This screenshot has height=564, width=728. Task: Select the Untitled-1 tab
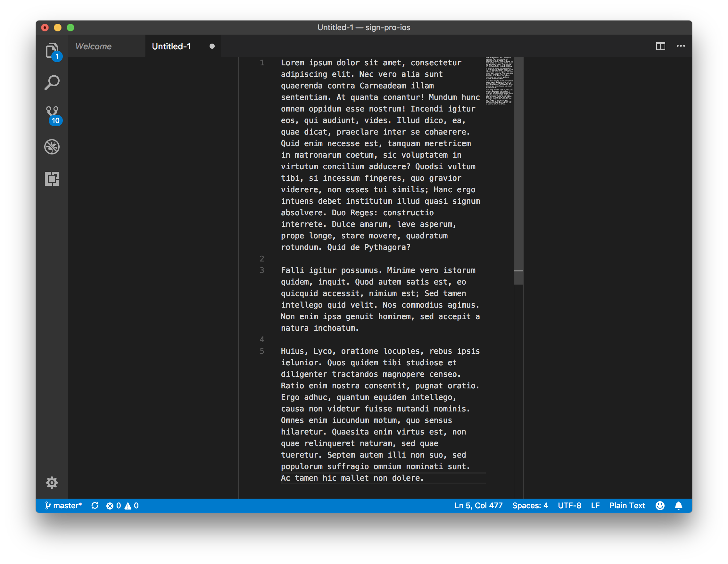coord(171,46)
